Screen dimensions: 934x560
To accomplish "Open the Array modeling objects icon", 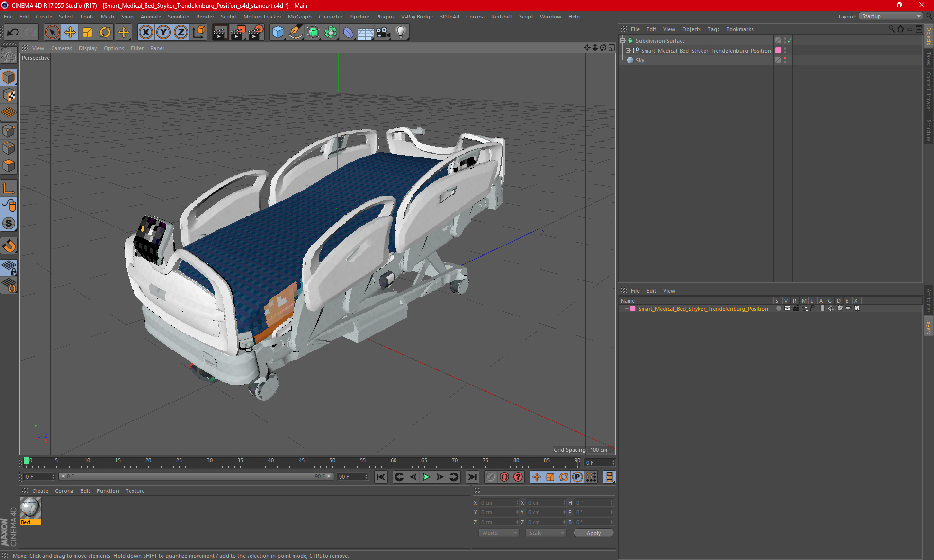I will coord(331,33).
